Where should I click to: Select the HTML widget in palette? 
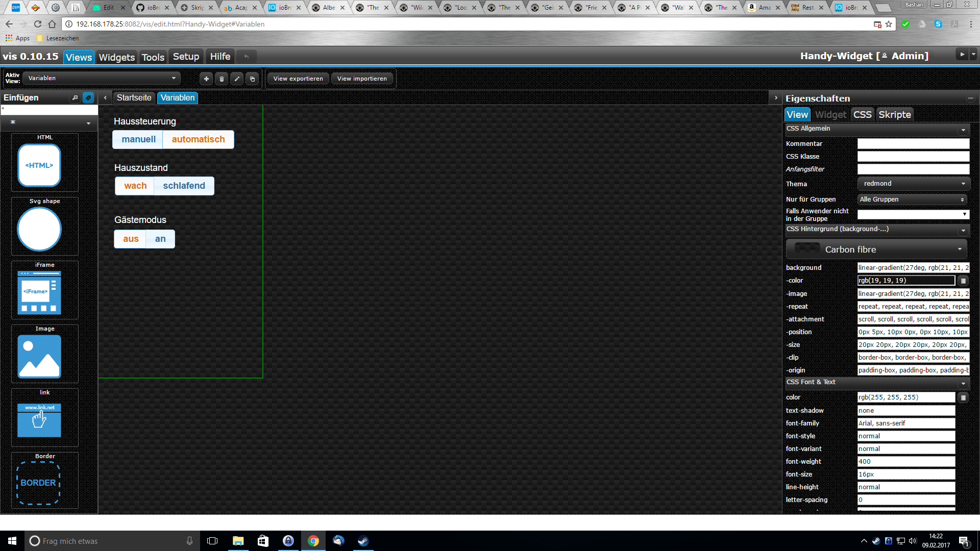[39, 165]
